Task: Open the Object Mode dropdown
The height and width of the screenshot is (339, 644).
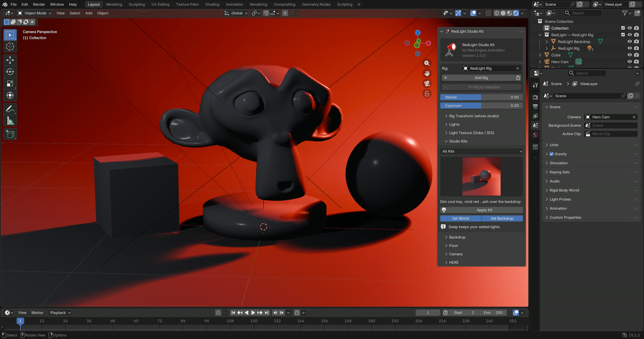Action: click(35, 13)
